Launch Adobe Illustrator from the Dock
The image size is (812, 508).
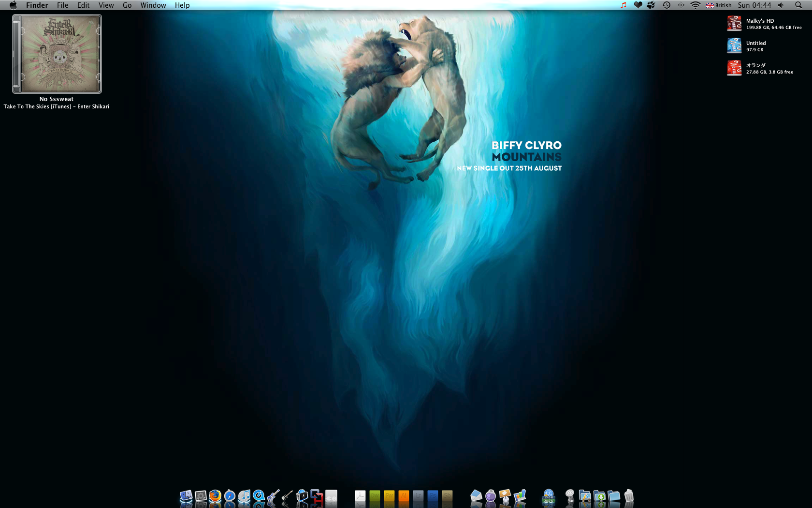(404, 496)
